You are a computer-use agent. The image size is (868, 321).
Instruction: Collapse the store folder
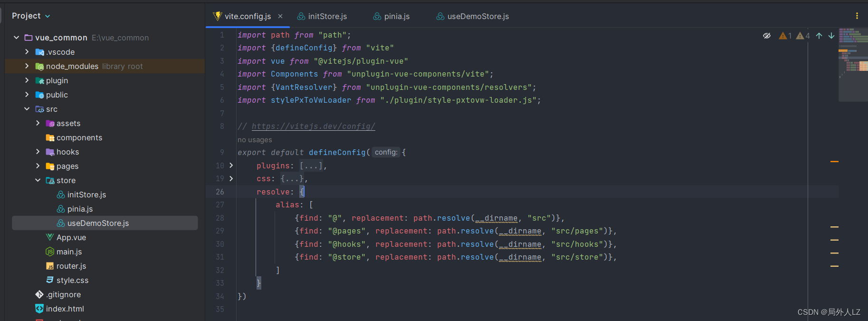[x=38, y=180]
